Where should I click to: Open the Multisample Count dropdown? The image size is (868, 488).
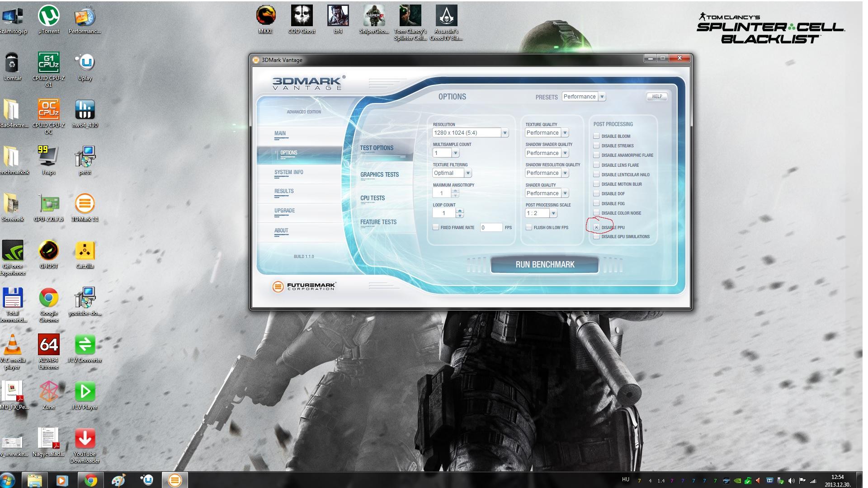click(x=446, y=153)
